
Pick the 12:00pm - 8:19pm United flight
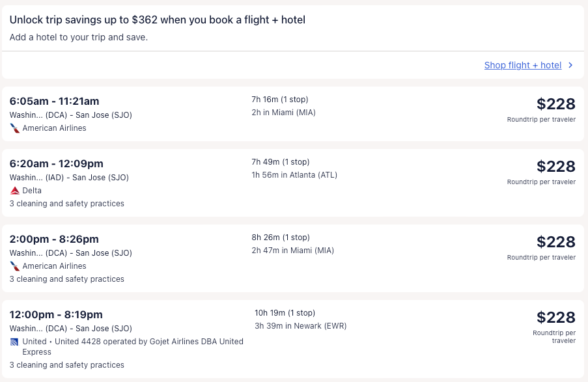coord(56,314)
